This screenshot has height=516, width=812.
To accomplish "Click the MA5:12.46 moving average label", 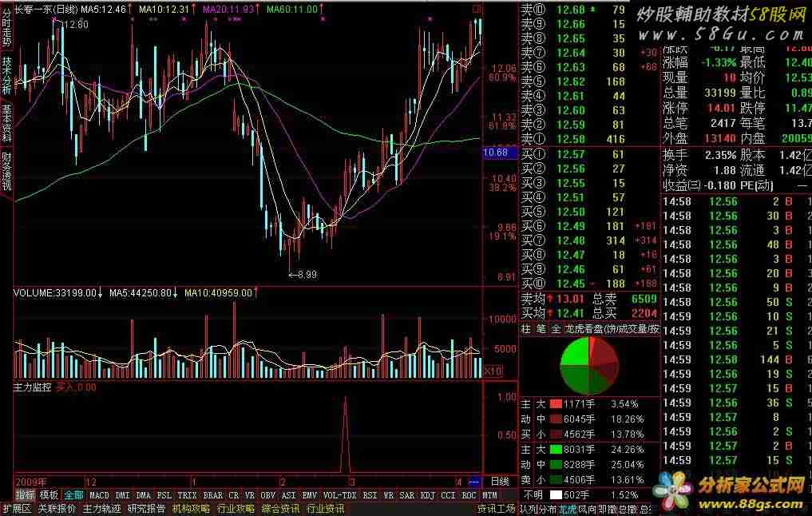I will tap(104, 10).
